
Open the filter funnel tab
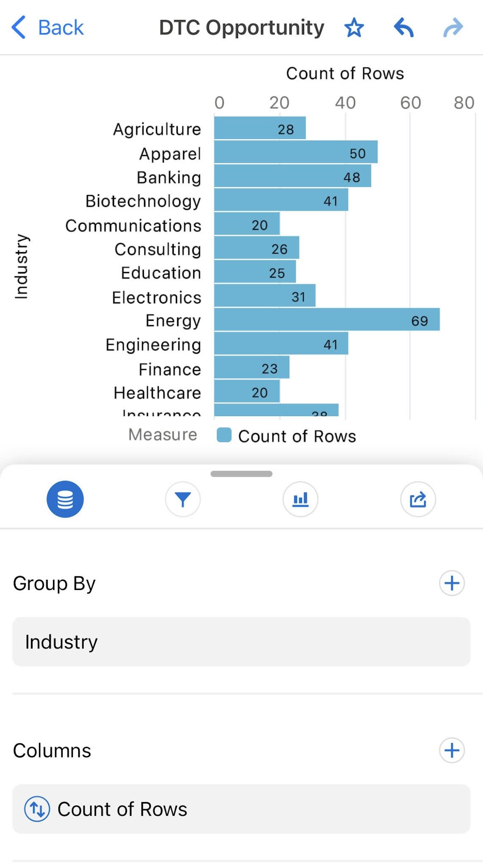click(x=183, y=499)
